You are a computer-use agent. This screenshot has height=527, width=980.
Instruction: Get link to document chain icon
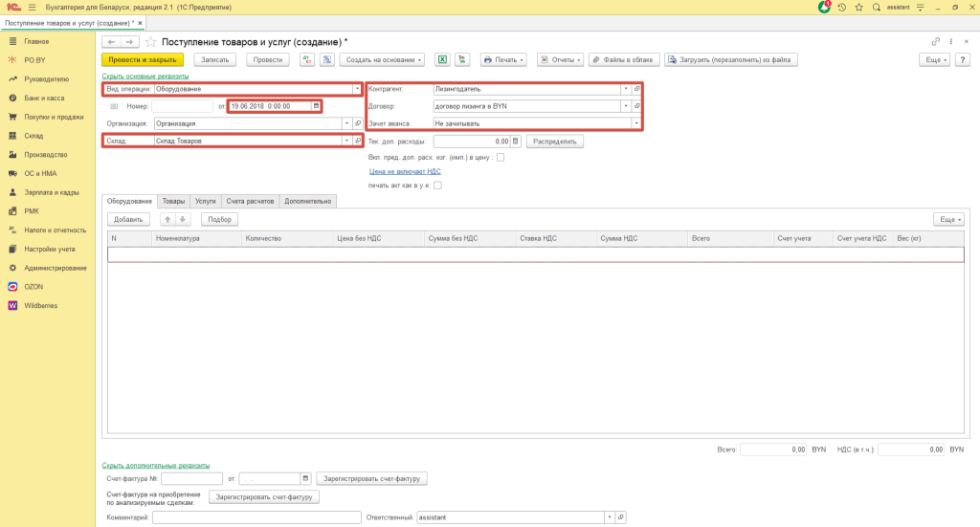[936, 42]
